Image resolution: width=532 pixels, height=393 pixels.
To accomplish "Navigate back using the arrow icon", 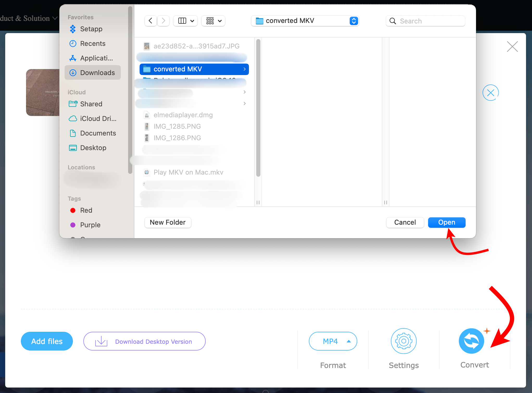I will 151,21.
